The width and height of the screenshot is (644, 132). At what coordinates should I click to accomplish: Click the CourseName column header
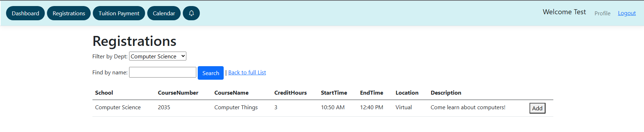(231, 93)
